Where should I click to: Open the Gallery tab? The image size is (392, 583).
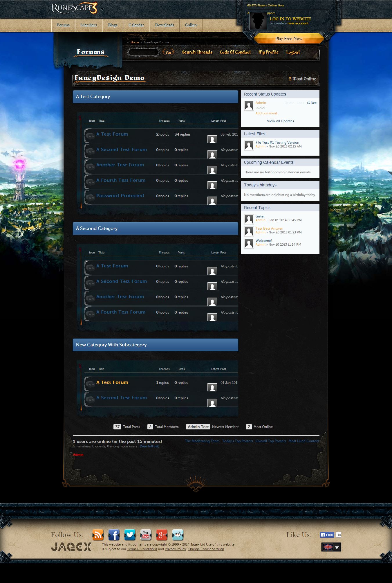coord(191,25)
